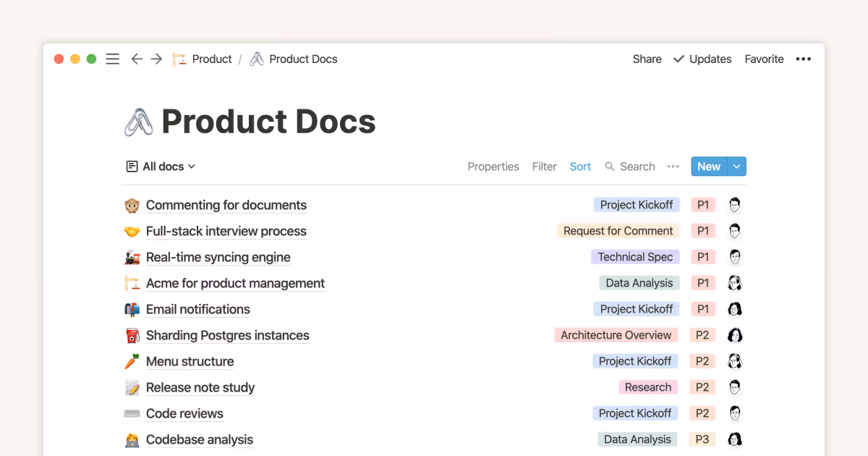
Task: Click the back navigation arrow
Action: tap(137, 59)
